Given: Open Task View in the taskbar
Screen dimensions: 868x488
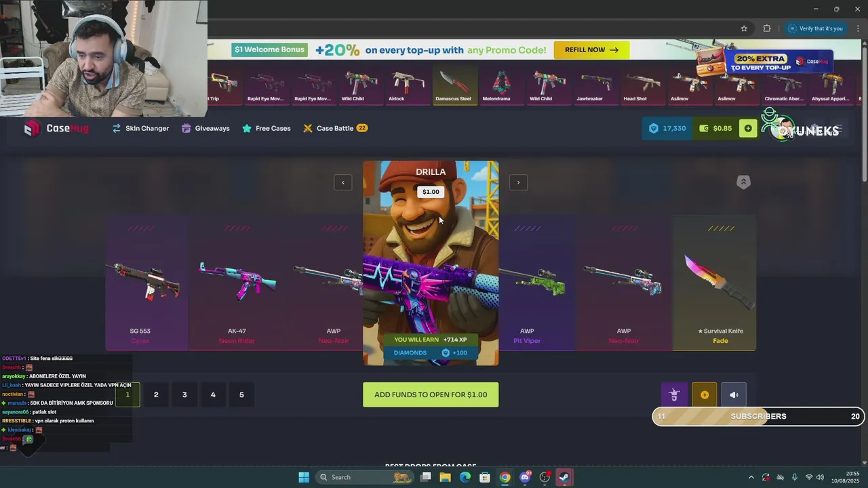Looking at the screenshot, I should tap(425, 477).
